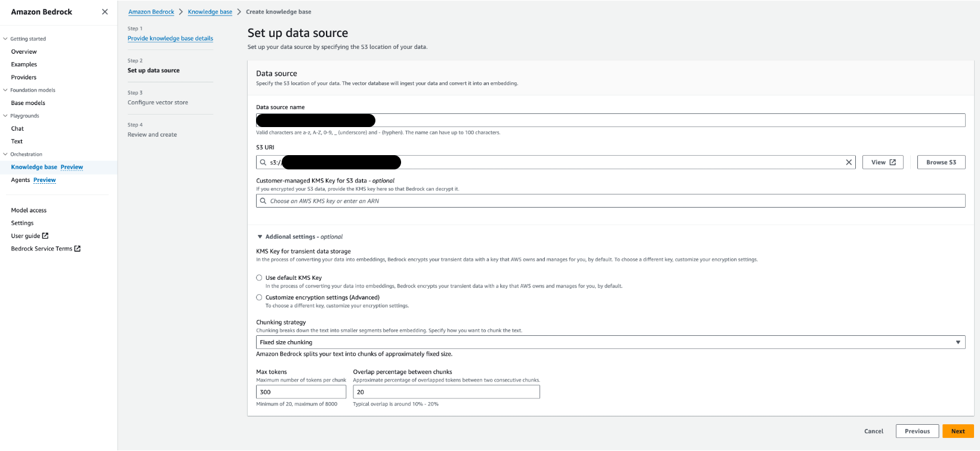Image resolution: width=980 pixels, height=451 pixels.
Task: Open Provide knowledge base details step link
Action: click(x=170, y=38)
